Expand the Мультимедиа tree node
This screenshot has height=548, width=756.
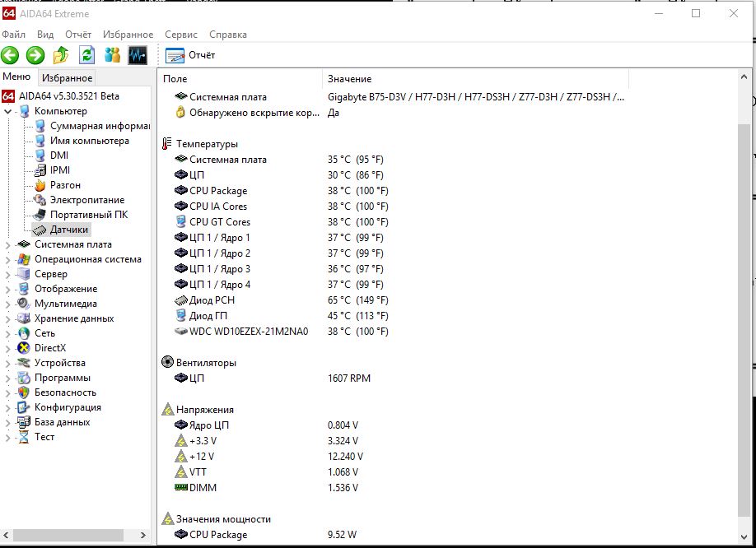[7, 304]
